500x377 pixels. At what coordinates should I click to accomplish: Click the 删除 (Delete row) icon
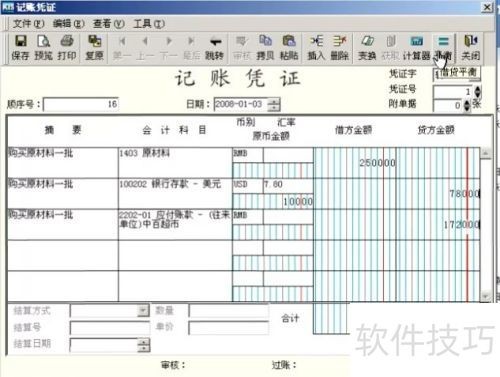(340, 48)
